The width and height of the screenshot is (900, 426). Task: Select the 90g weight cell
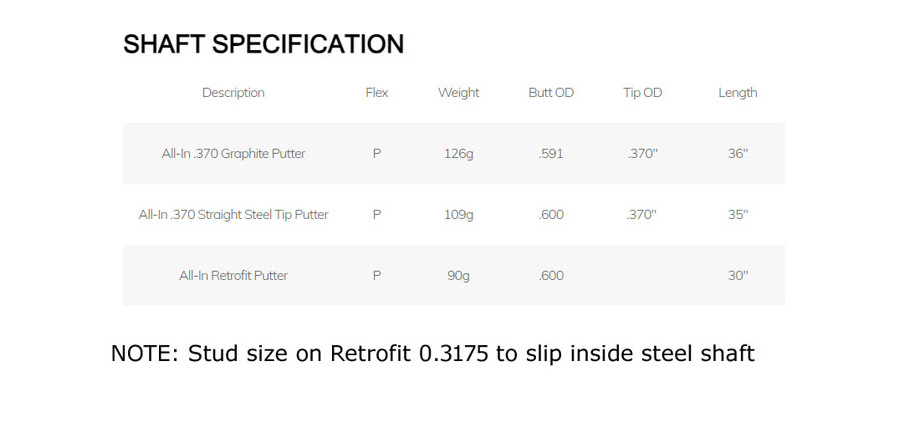coord(458,276)
